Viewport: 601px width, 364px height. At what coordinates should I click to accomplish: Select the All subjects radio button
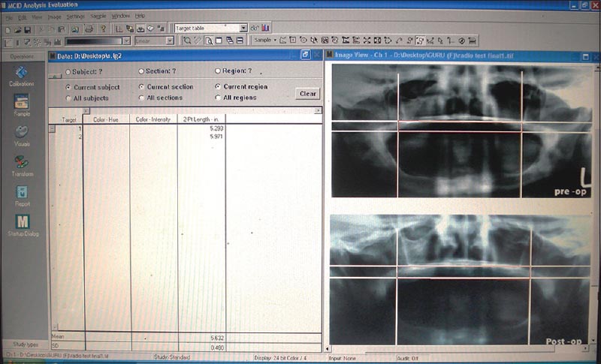(x=69, y=98)
